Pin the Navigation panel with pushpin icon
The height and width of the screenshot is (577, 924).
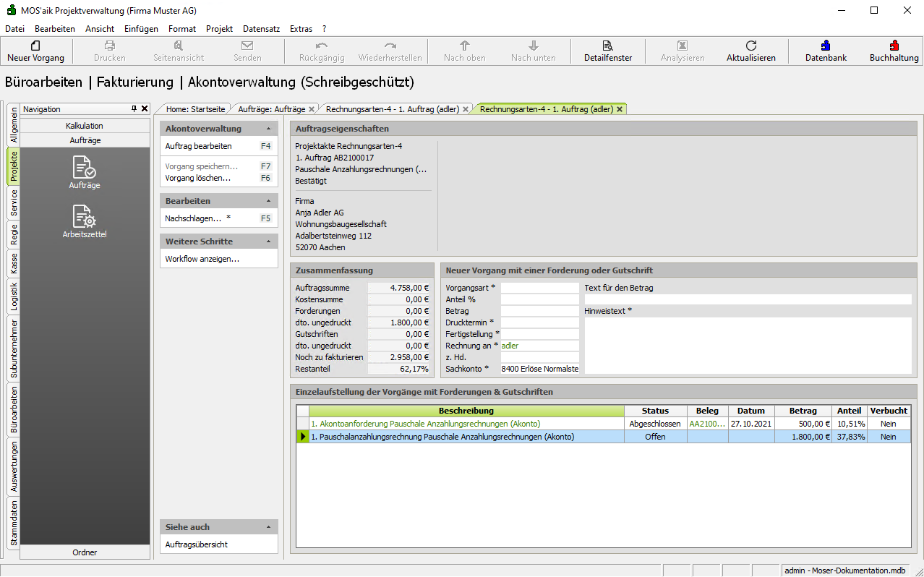(x=134, y=109)
